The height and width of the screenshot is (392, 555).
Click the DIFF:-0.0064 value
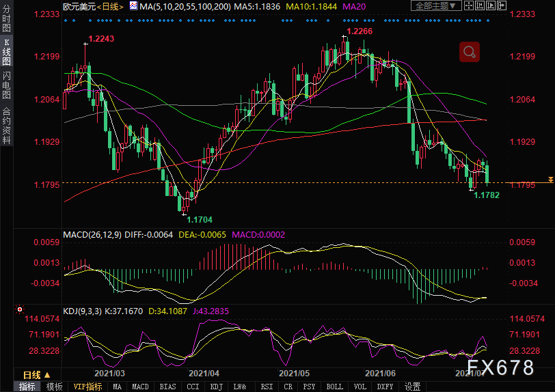[149, 235]
